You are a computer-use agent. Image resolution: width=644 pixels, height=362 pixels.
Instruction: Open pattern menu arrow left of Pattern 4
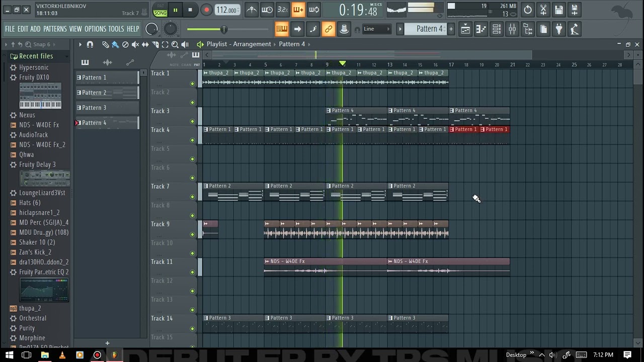point(400,29)
